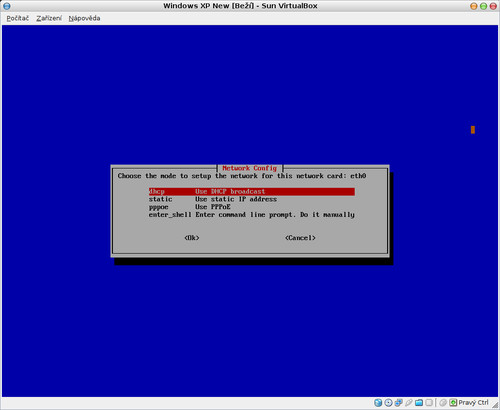Click the empty square display status icon
Image resolution: width=500 pixels, height=410 pixels.
(x=429, y=403)
